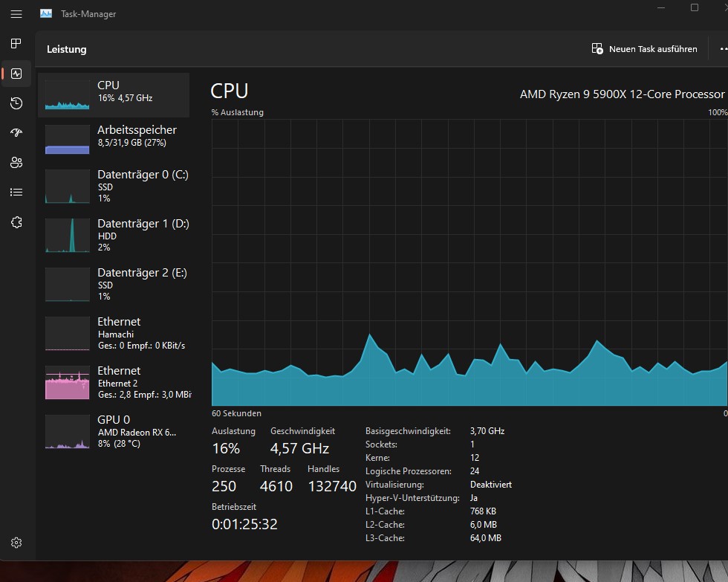Click the Threads count 4610
The width and height of the screenshot is (728, 582).
point(276,486)
